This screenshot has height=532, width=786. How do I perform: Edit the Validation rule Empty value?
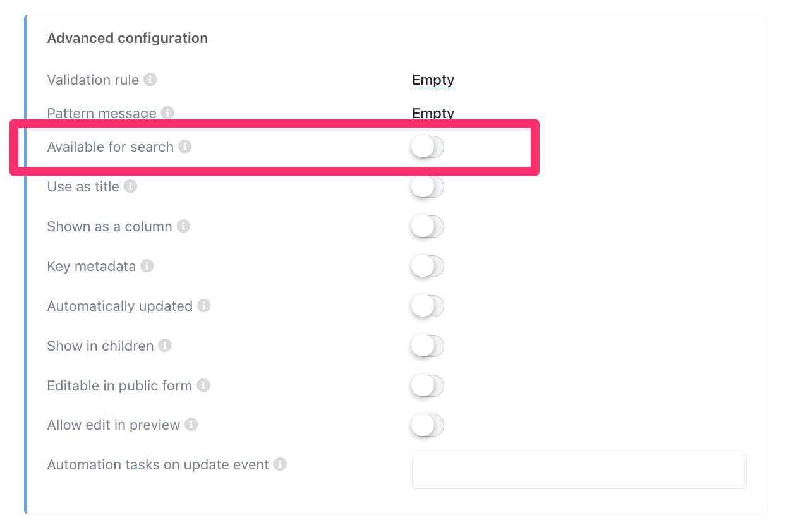pos(433,80)
